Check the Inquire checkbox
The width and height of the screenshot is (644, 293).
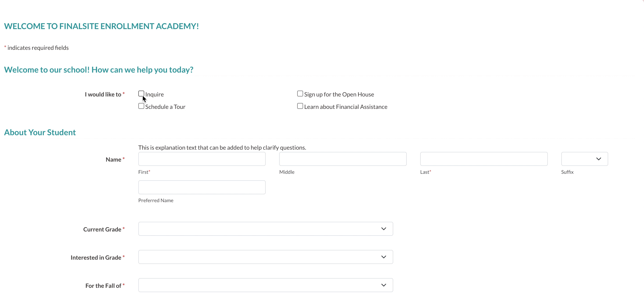(x=141, y=94)
